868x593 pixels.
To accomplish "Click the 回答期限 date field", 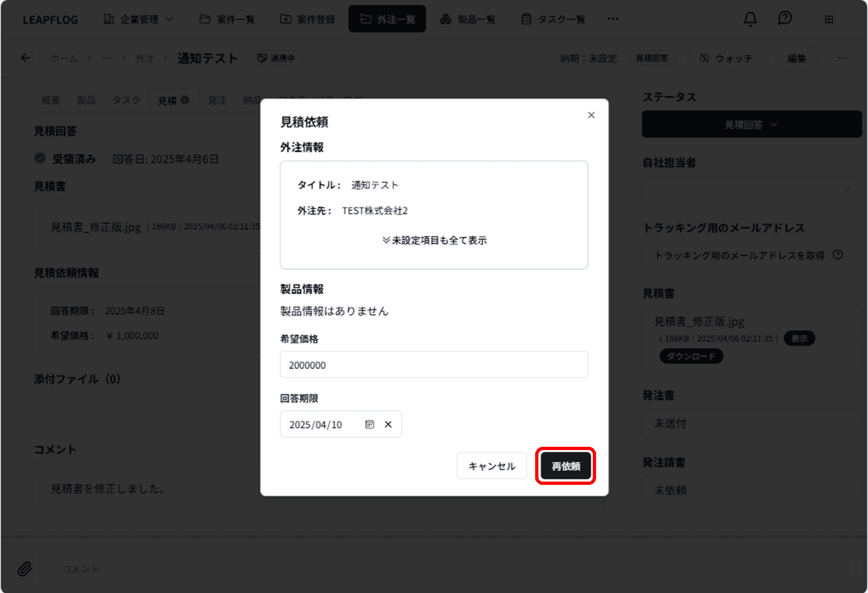I will tap(341, 424).
